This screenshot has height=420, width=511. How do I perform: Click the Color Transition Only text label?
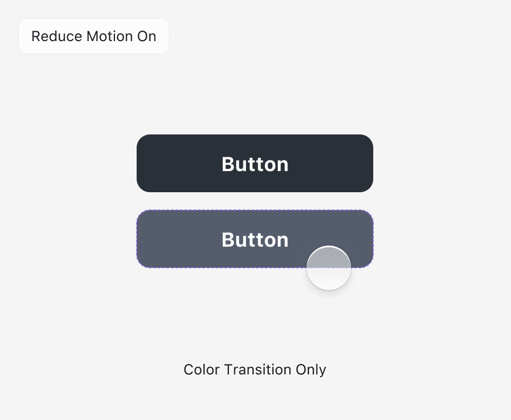tap(255, 370)
